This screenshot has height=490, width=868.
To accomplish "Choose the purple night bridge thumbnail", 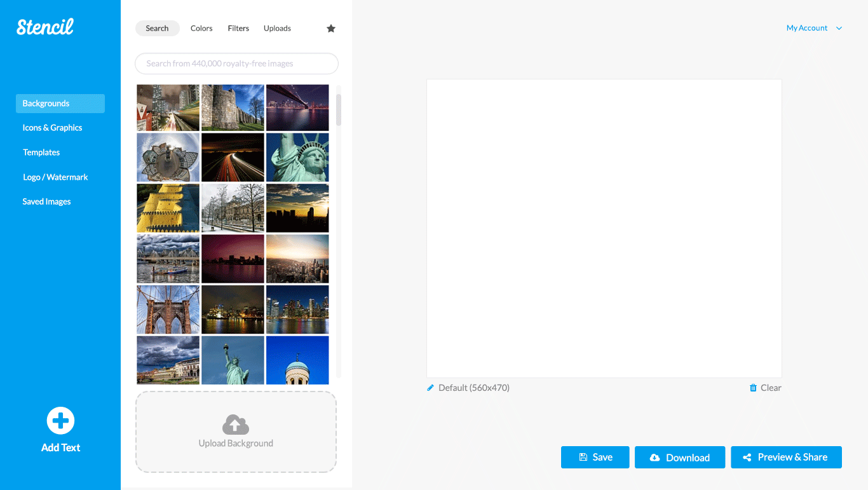I will pos(297,108).
